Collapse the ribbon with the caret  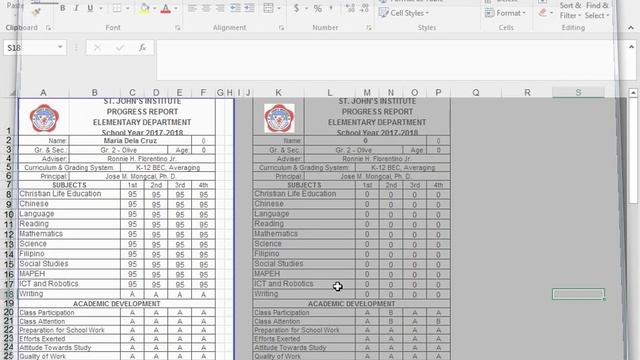631,28
